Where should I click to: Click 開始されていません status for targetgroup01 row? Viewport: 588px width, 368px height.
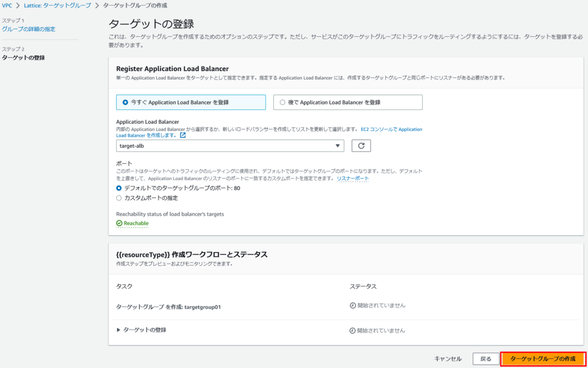(x=381, y=305)
